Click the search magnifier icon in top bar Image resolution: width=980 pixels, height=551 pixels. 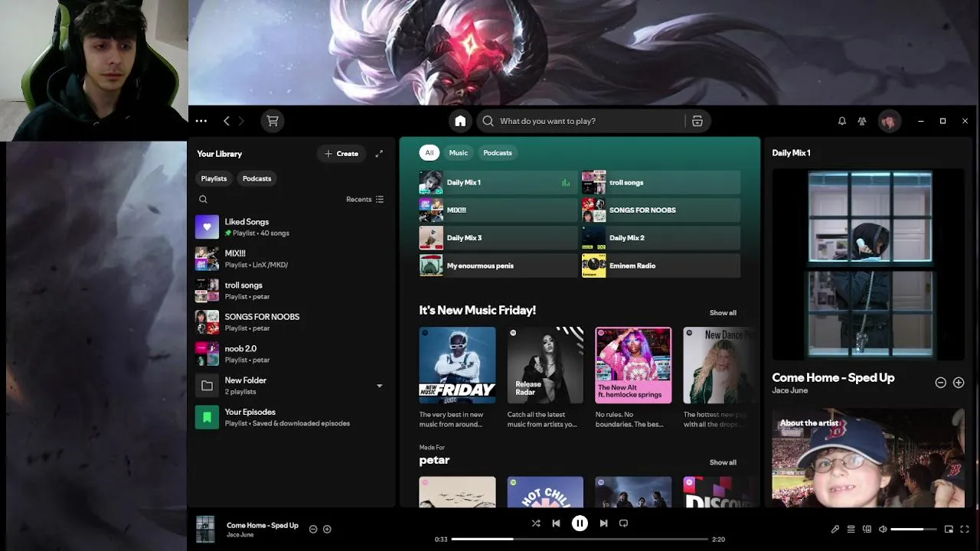488,121
